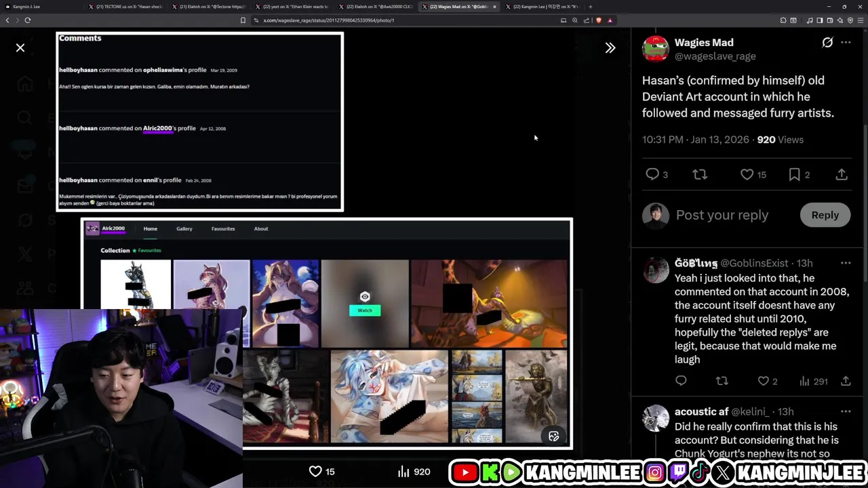Open the Brave Shields lion icon
This screenshot has width=868, height=488.
pos(598,20)
